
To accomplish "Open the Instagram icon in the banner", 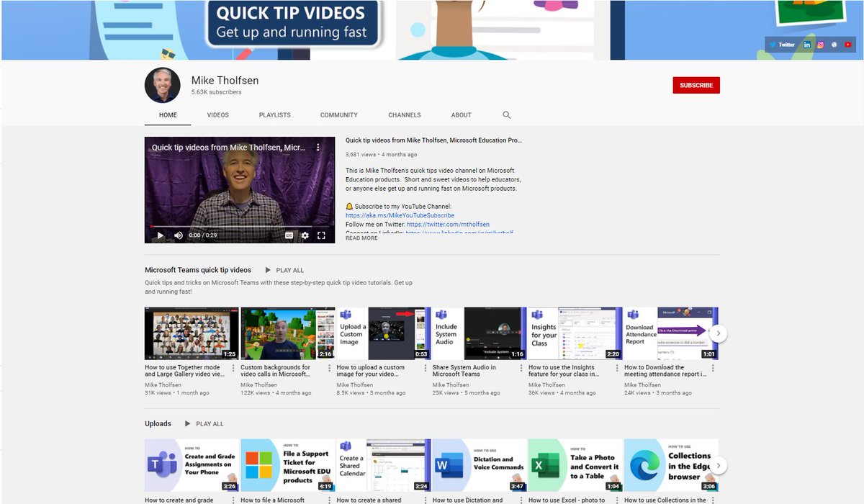I will [x=820, y=44].
